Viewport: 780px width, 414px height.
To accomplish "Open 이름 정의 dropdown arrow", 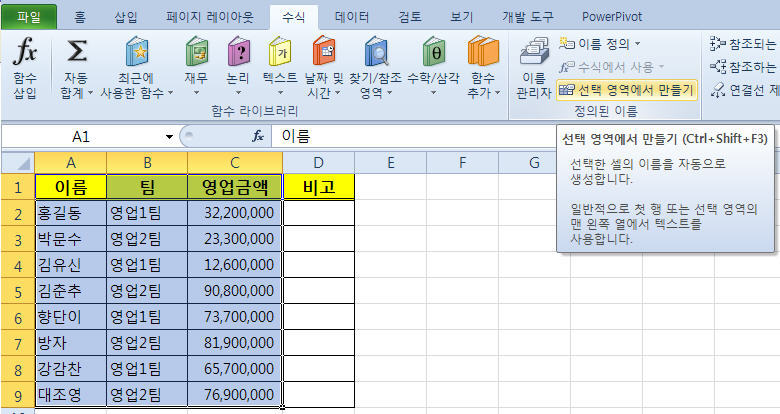I will (637, 44).
